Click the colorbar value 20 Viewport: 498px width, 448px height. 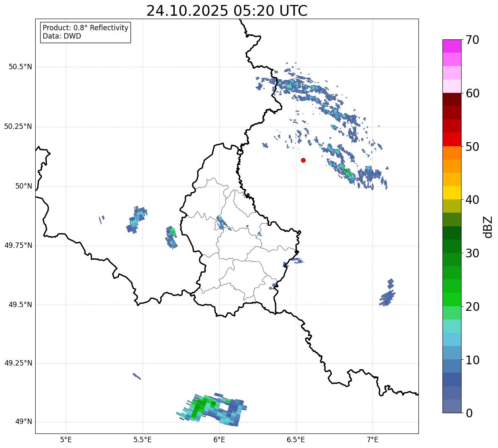point(473,307)
